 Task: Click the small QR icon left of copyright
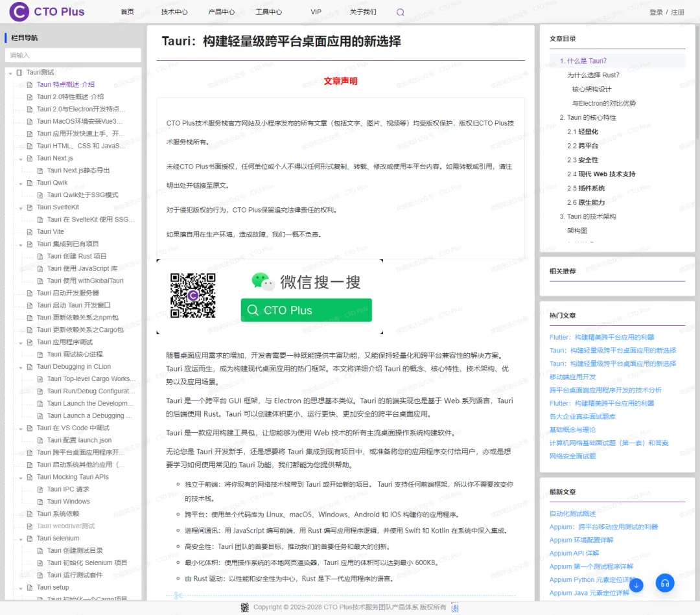click(244, 607)
